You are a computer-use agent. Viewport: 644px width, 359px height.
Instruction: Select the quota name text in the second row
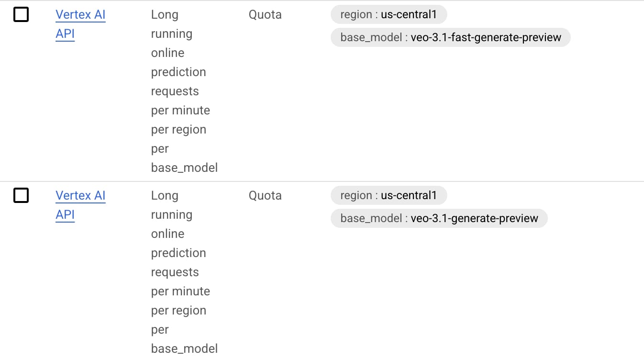coord(184,272)
